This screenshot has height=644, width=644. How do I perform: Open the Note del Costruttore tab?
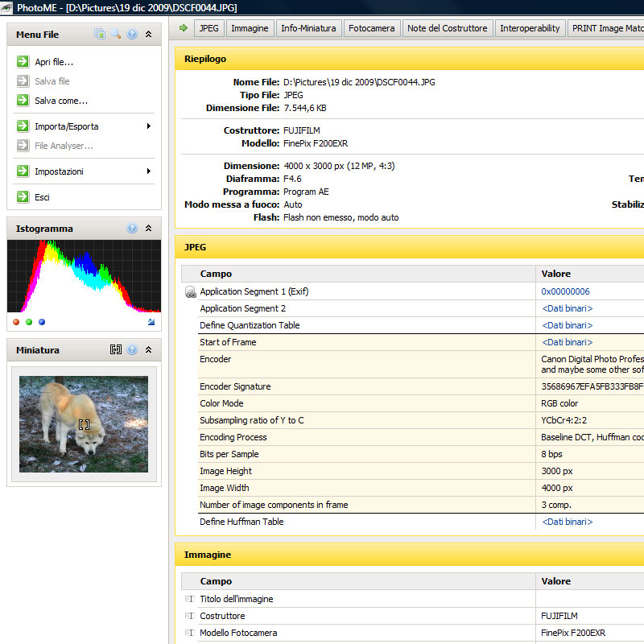coord(448,28)
